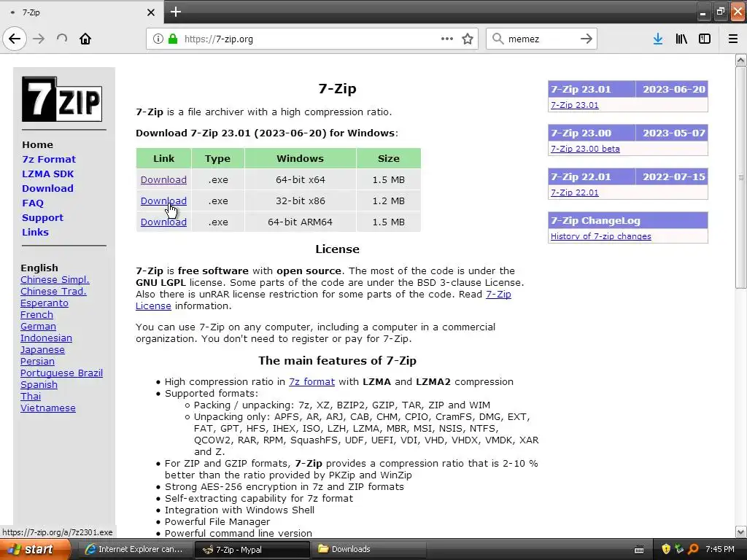Switch language to German

(38, 327)
